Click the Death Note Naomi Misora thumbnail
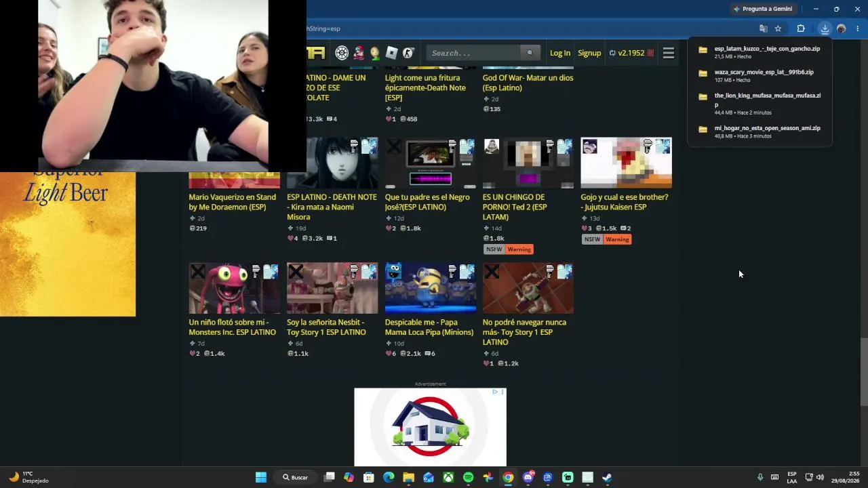 (x=332, y=163)
